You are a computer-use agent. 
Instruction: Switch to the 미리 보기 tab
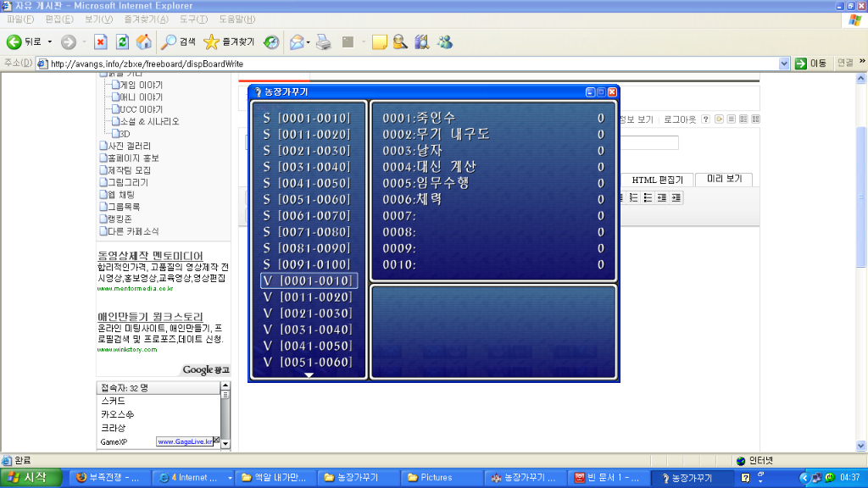coord(724,179)
